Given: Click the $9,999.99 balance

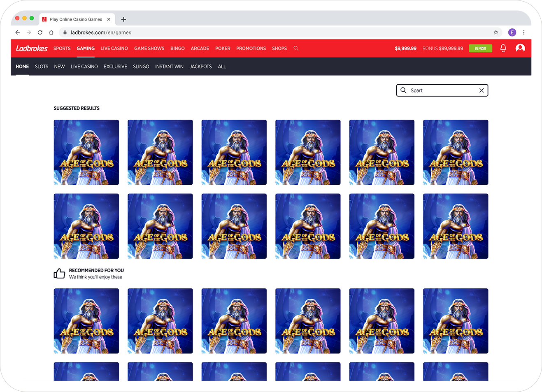Looking at the screenshot, I should pos(405,49).
